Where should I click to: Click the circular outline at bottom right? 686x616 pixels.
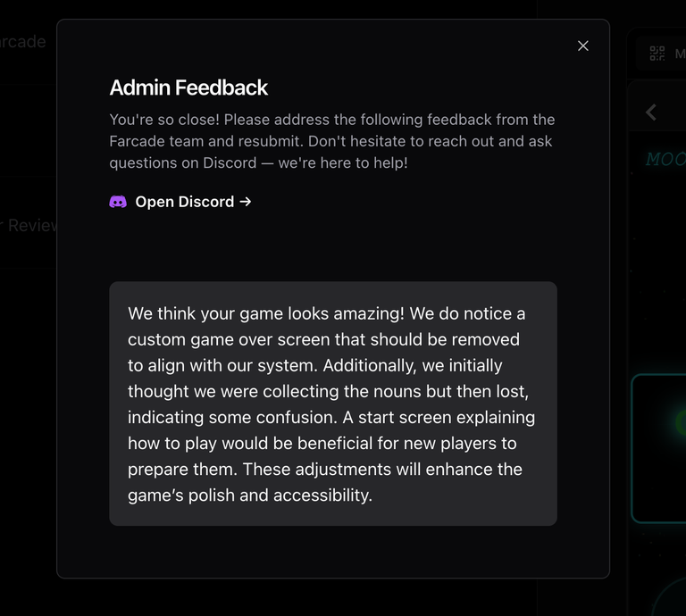point(670,596)
